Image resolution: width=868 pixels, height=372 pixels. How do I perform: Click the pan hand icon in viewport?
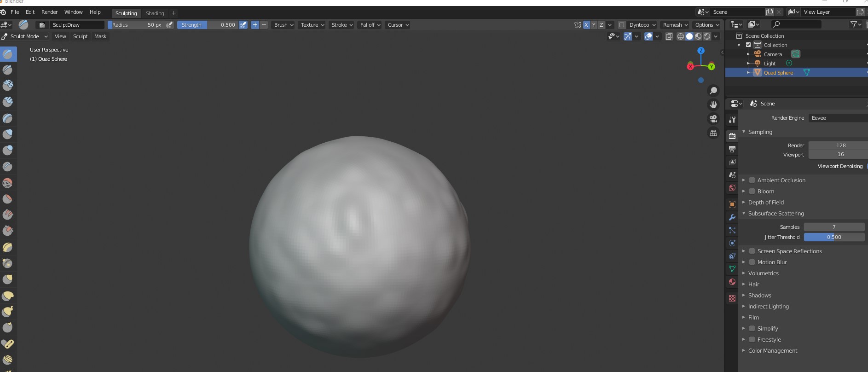[x=713, y=105]
